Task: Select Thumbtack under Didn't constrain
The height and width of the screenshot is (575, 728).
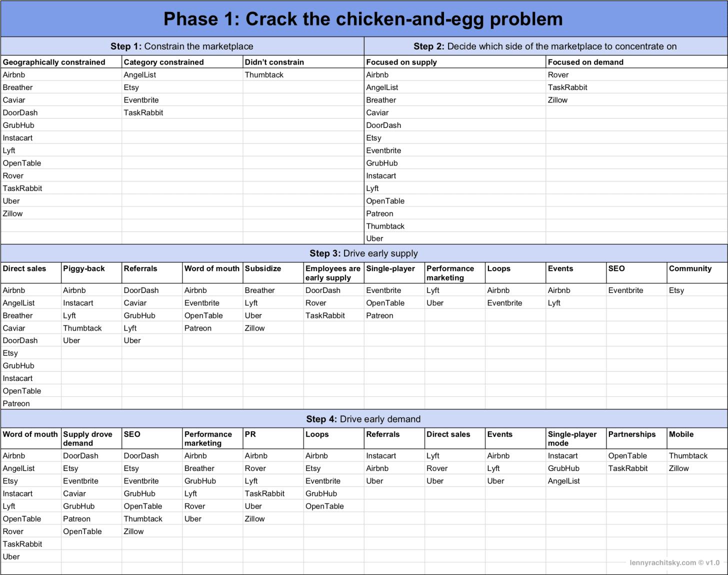Action: tap(264, 74)
